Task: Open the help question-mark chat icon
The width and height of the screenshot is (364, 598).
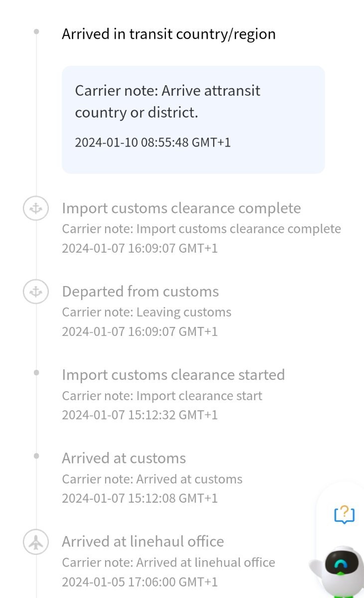Action: [x=345, y=514]
